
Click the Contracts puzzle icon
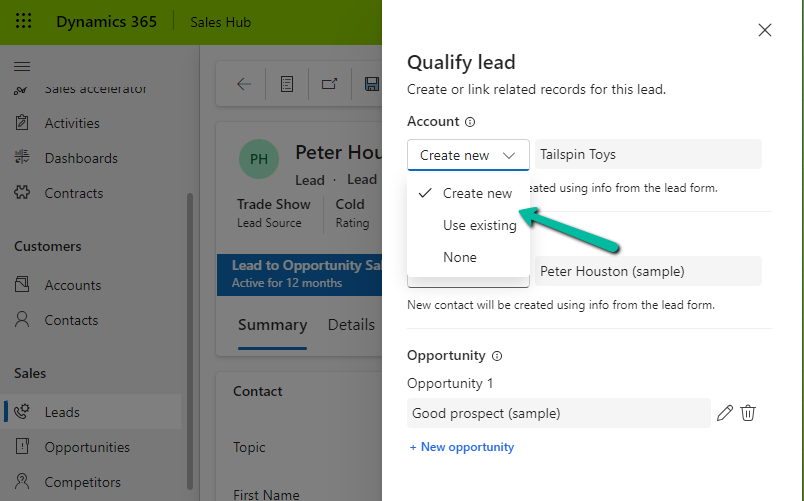(x=22, y=192)
